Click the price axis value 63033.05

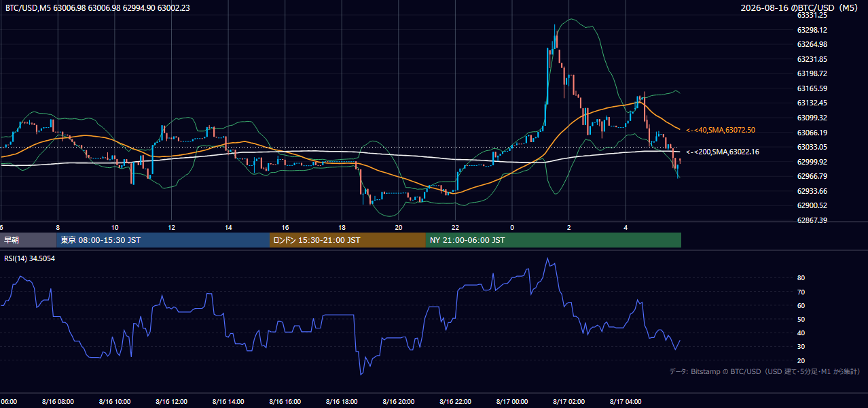coord(812,147)
